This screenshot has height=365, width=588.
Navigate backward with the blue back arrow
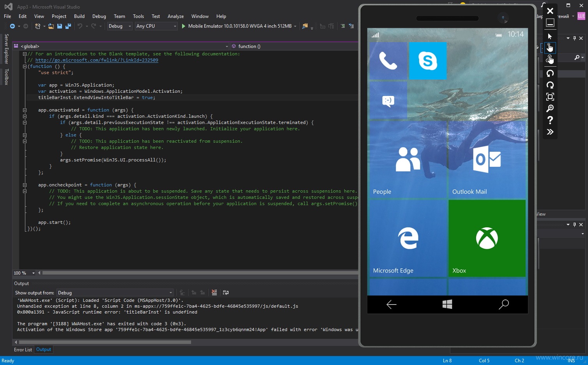(x=12, y=26)
